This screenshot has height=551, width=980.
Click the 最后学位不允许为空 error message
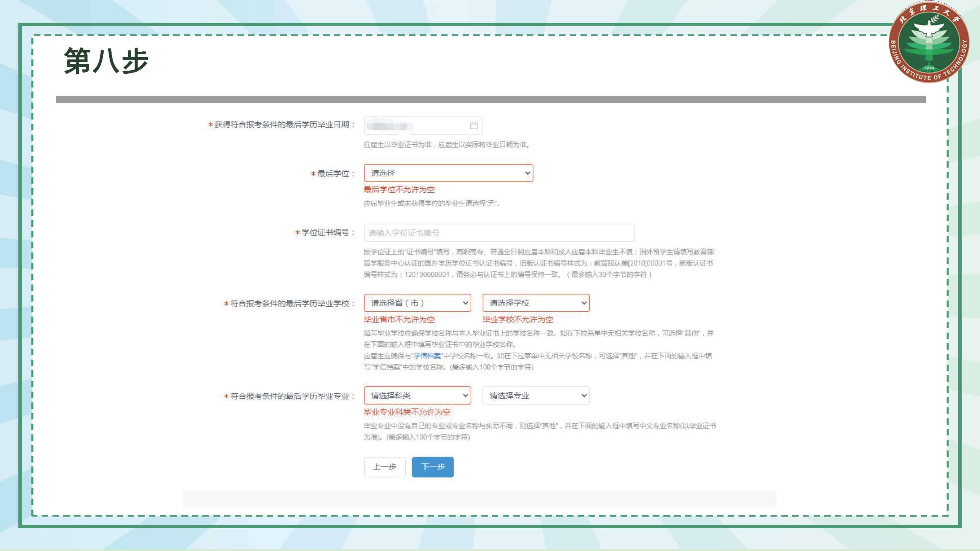[x=399, y=189]
